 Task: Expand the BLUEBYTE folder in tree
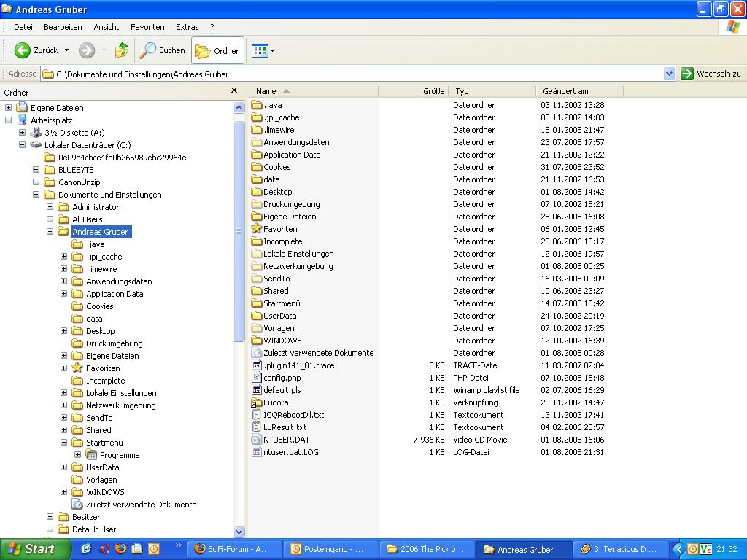click(36, 170)
